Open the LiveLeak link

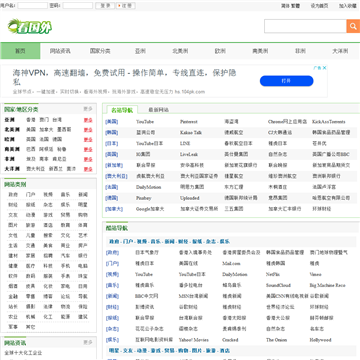coord(189,154)
